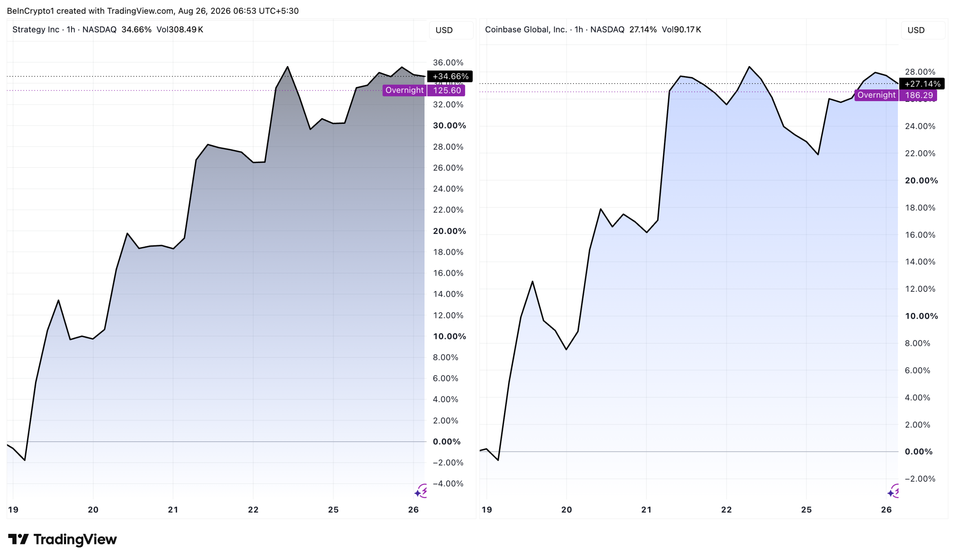Viewport: 955px width, 560px height.
Task: Click the TradingView logo
Action: coord(63,539)
